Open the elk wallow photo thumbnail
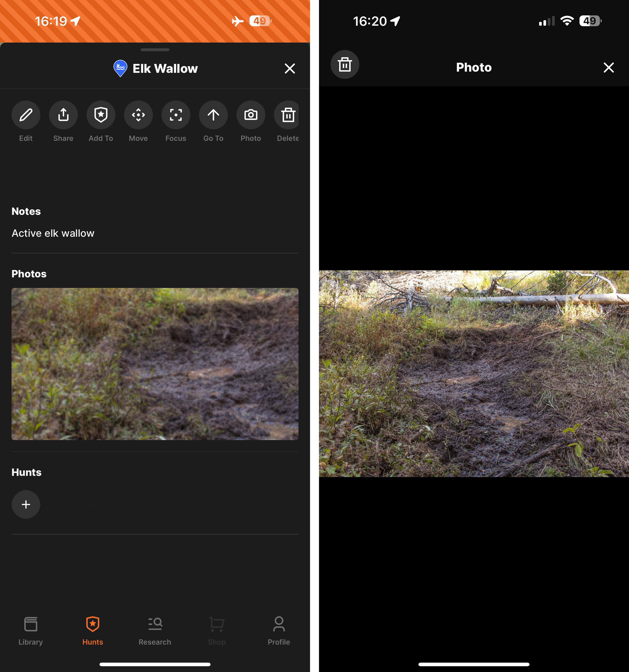 (155, 364)
